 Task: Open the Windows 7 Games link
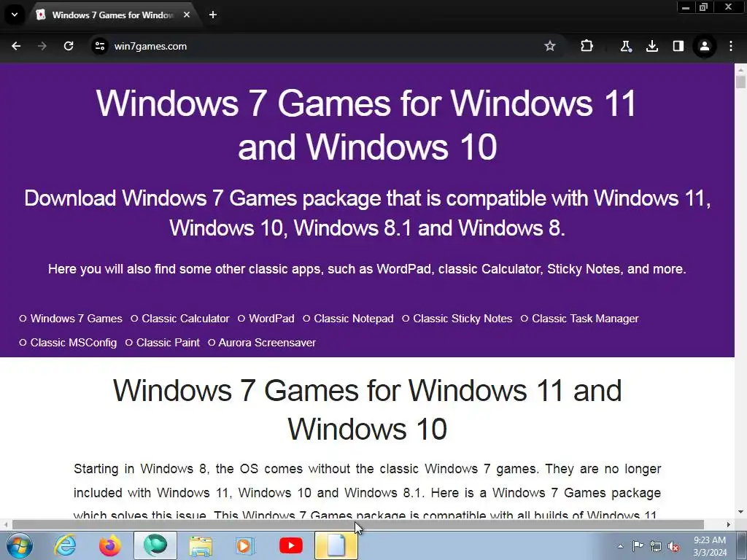click(76, 319)
